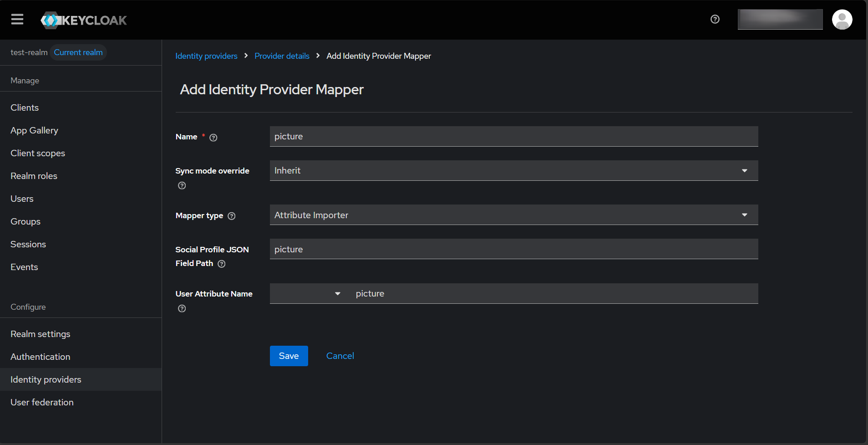Open User federation page
868x445 pixels.
42,402
